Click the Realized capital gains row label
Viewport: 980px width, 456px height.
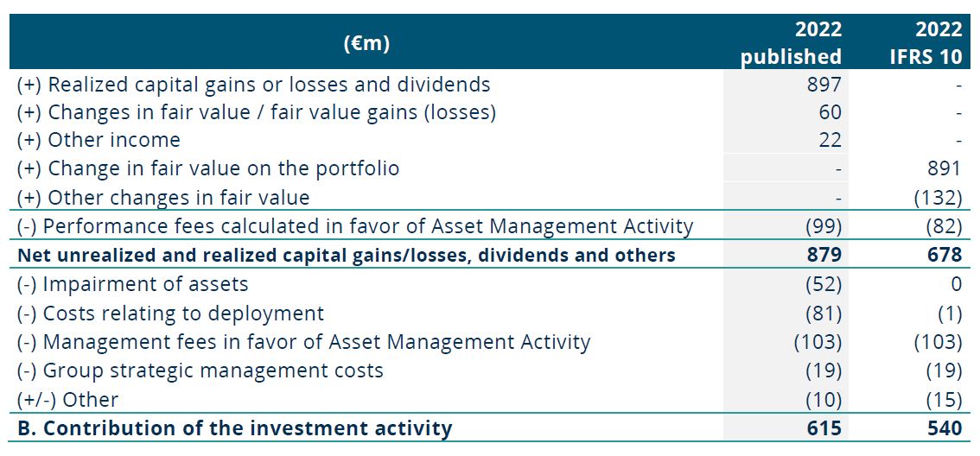point(254,84)
